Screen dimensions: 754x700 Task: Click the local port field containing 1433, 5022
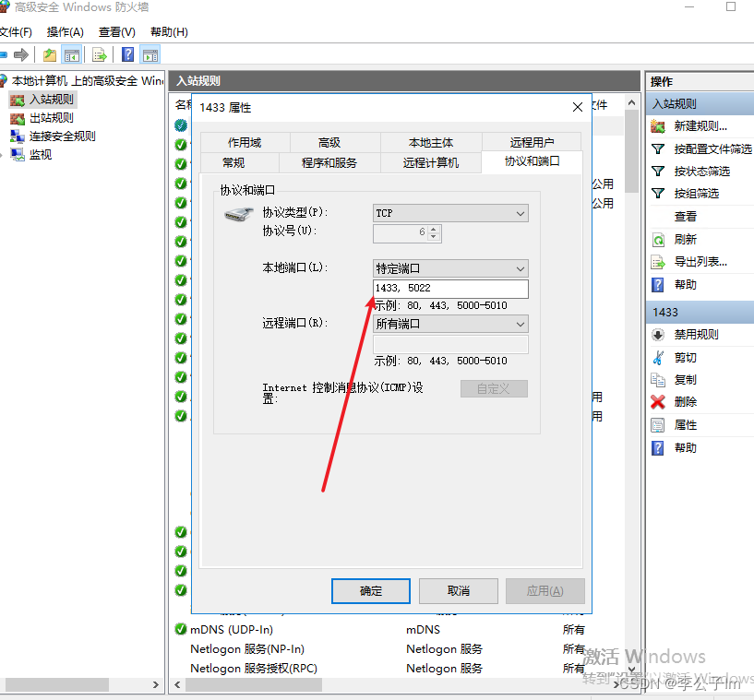point(450,289)
